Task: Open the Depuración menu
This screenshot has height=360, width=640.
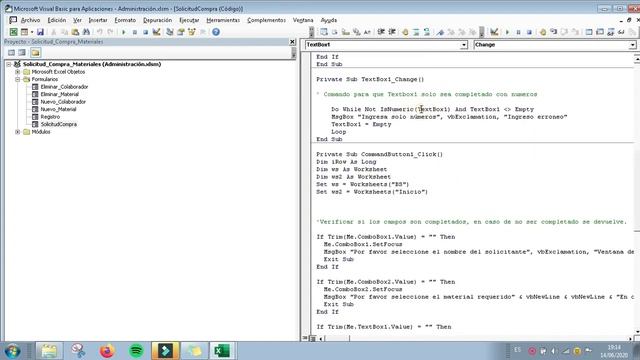Action: [x=157, y=20]
